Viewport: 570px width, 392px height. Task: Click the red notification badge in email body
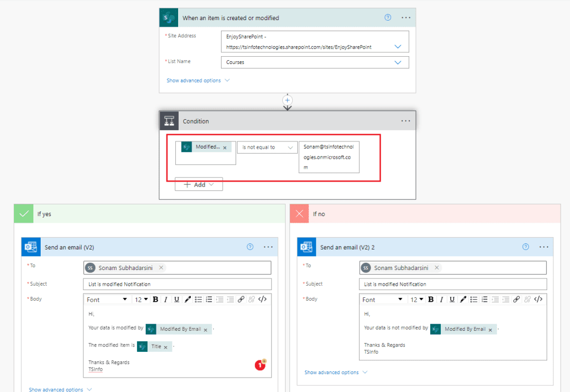coord(260,365)
